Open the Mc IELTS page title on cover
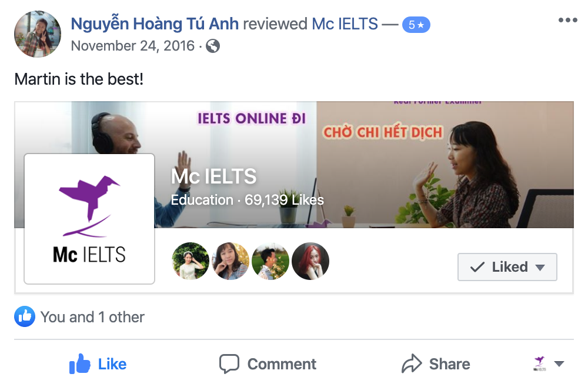The image size is (588, 387). 214,176
